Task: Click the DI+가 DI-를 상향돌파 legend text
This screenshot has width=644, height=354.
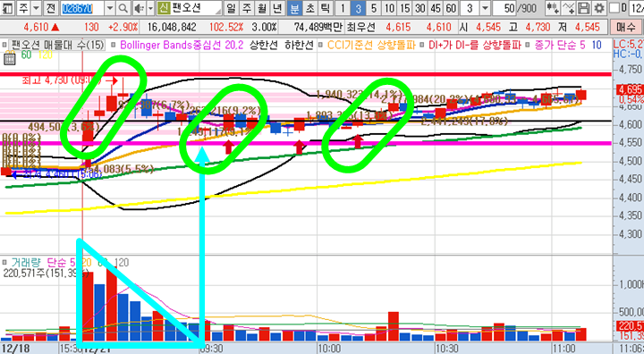Action: (x=474, y=45)
